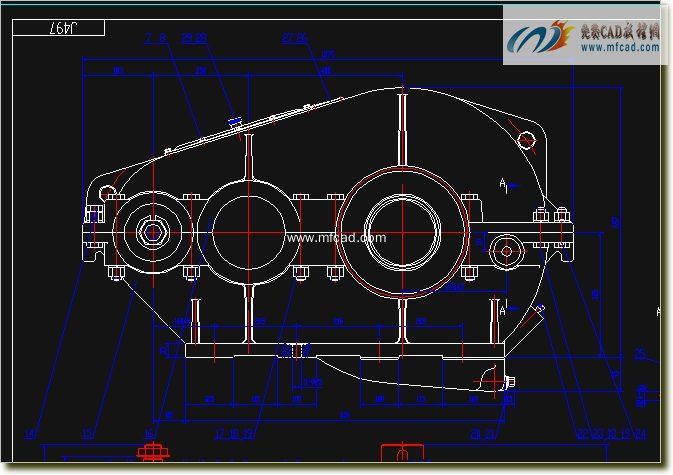Select the upper section marker A with arrow
Screen dimensions: 673x475
click(x=509, y=185)
